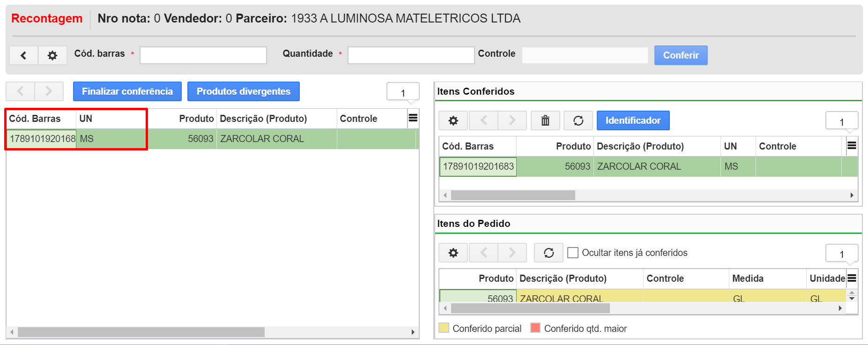Open Itens do Pedido settings gear
868x345 pixels.
[453, 253]
